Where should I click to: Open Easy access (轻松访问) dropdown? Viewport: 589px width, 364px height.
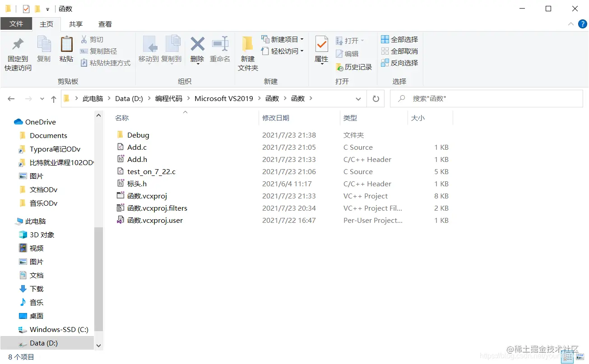[x=283, y=51]
